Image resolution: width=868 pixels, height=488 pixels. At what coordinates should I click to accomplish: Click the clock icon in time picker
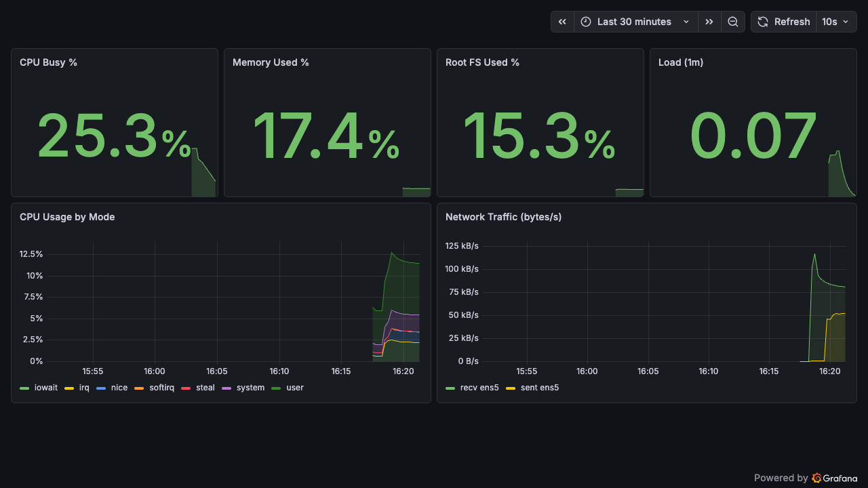[x=586, y=22]
